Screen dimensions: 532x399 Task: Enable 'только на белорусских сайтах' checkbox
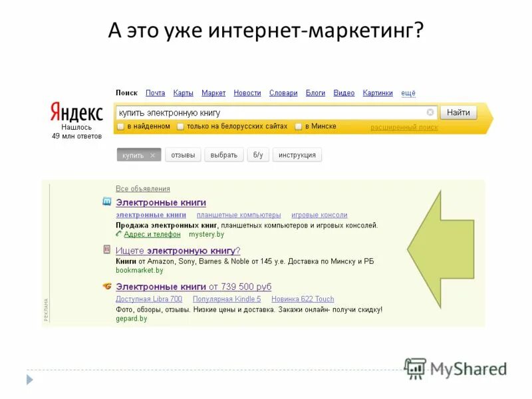pyautogui.click(x=180, y=126)
